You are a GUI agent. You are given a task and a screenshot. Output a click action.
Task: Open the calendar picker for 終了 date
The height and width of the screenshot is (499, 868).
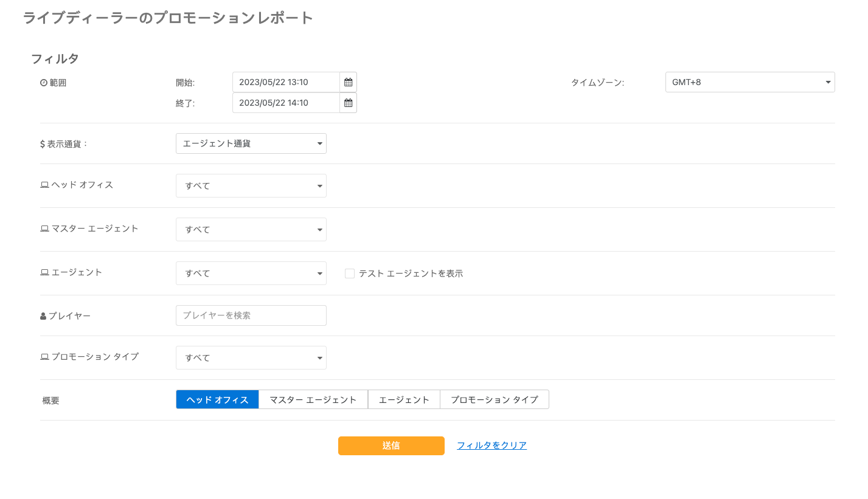(x=348, y=102)
